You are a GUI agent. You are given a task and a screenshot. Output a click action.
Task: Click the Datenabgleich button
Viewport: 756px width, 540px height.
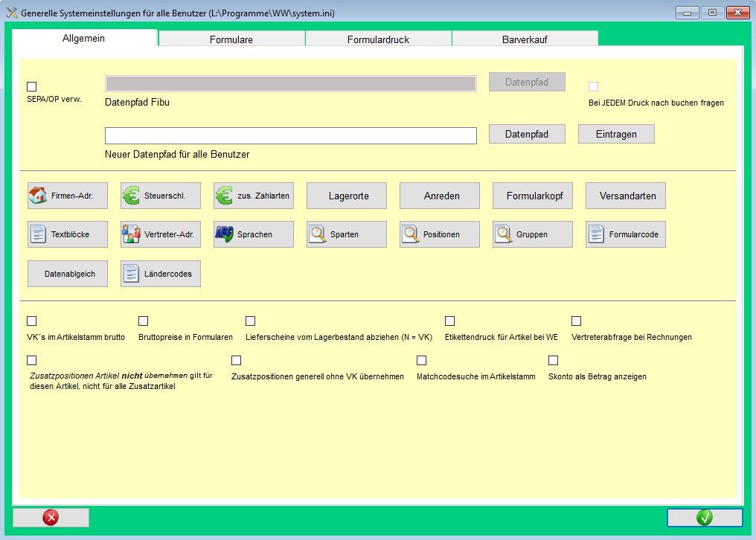pyautogui.click(x=68, y=274)
